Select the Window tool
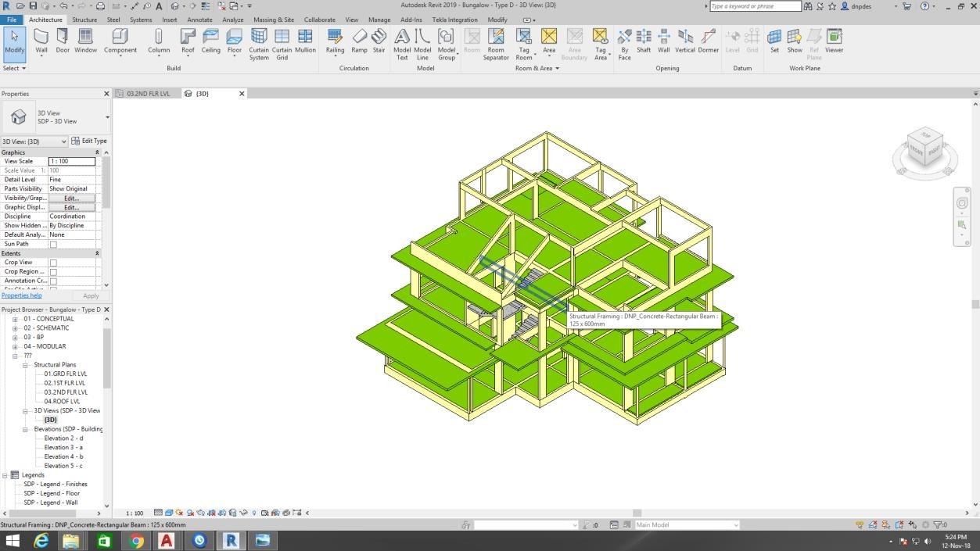 point(86,41)
